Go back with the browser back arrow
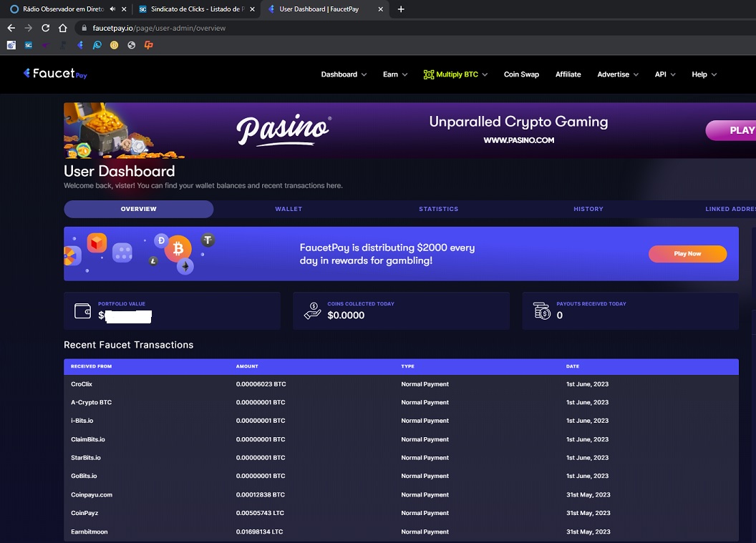This screenshot has height=543, width=756. (11, 28)
